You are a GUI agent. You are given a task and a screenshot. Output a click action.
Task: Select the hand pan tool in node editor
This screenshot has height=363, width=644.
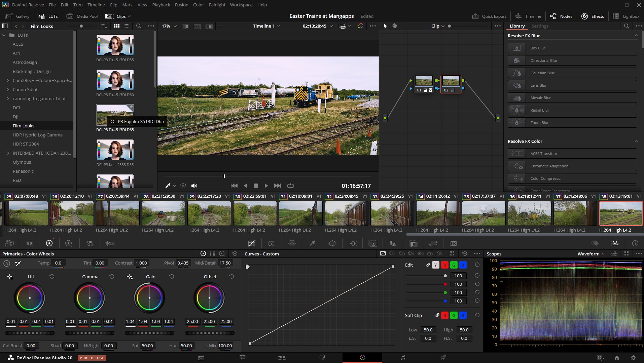click(395, 26)
